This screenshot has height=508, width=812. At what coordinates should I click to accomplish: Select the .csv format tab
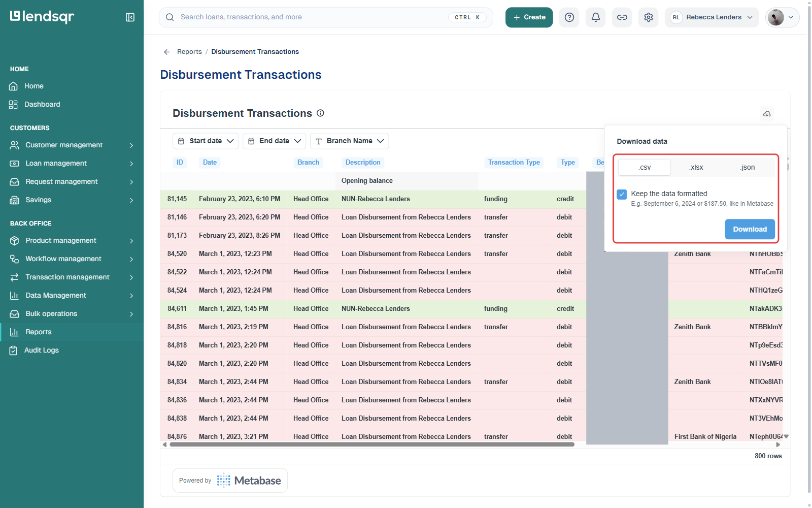[x=645, y=167]
